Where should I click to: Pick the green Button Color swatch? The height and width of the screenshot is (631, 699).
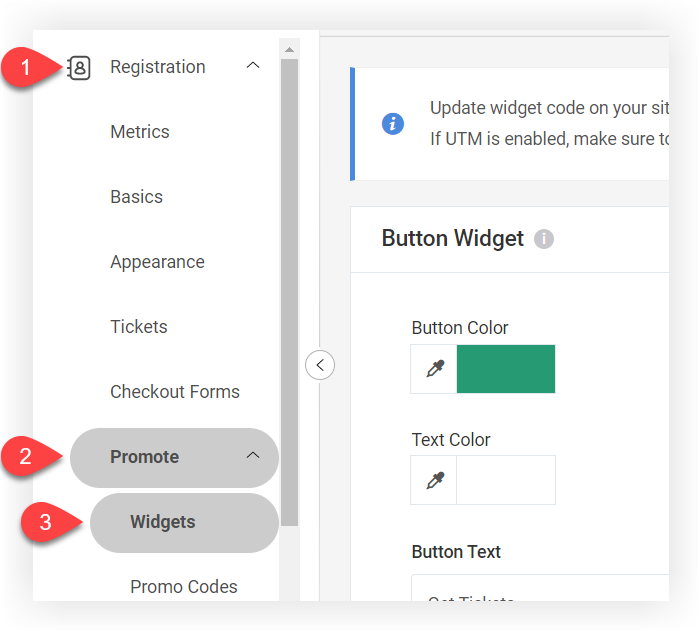506,369
